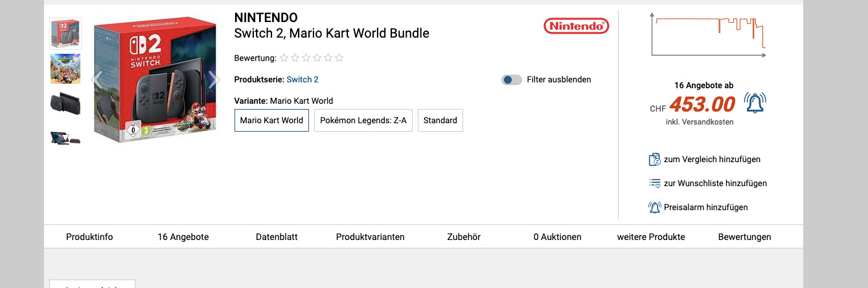
Task: Click the wishlist icon beside zur Wunschliste hinzufügen
Action: click(x=654, y=183)
